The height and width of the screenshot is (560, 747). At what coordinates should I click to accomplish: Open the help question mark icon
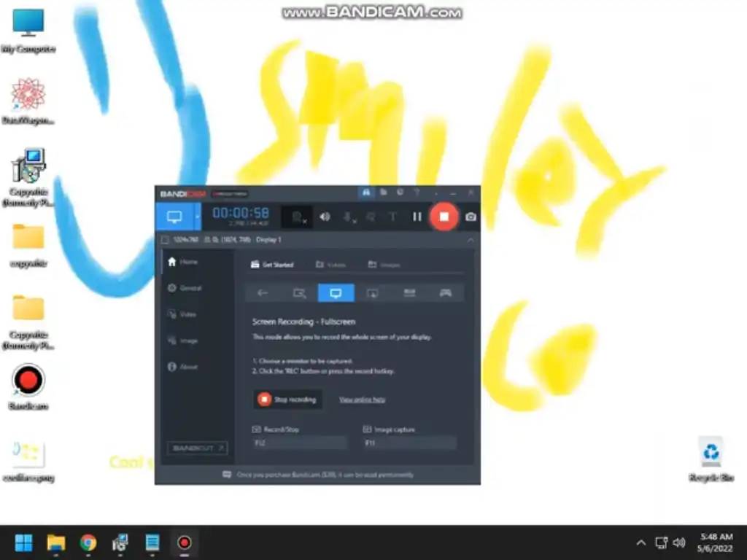(417, 192)
